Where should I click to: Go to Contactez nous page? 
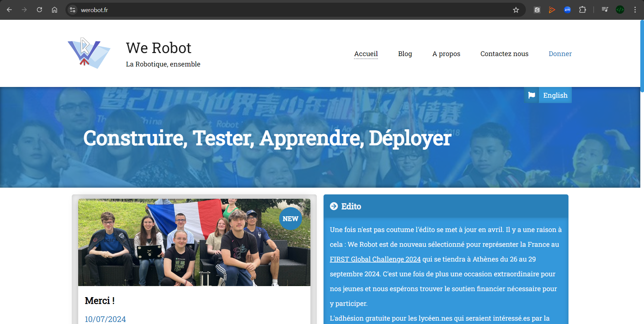pos(504,54)
